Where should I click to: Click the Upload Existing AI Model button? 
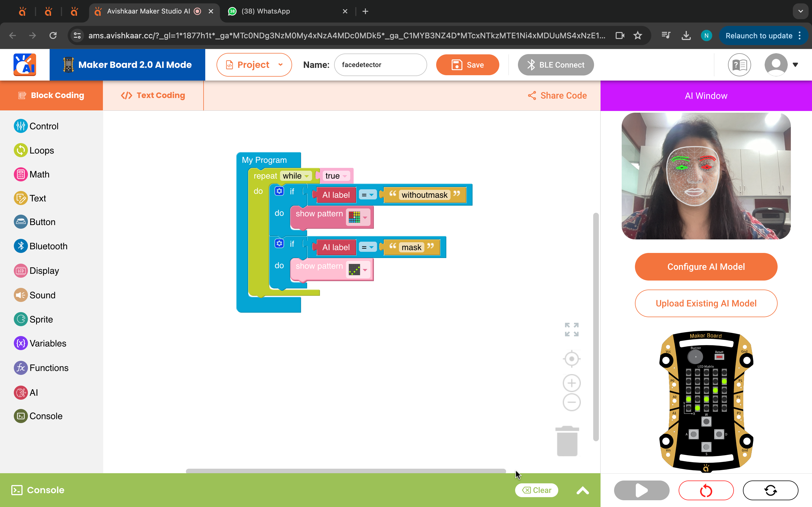click(706, 303)
